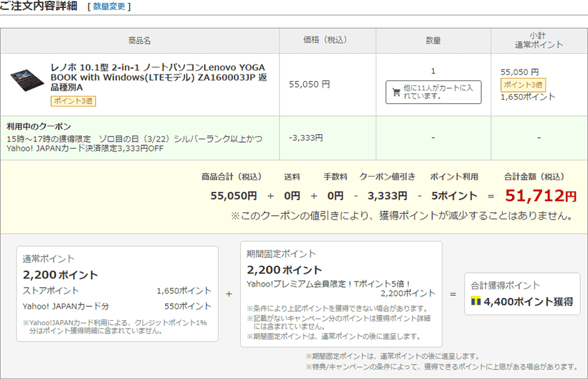Viewport: 588px width, 379px height.
Task: Click the ポイント3倍 badge in subtotal column
Action: point(523,85)
